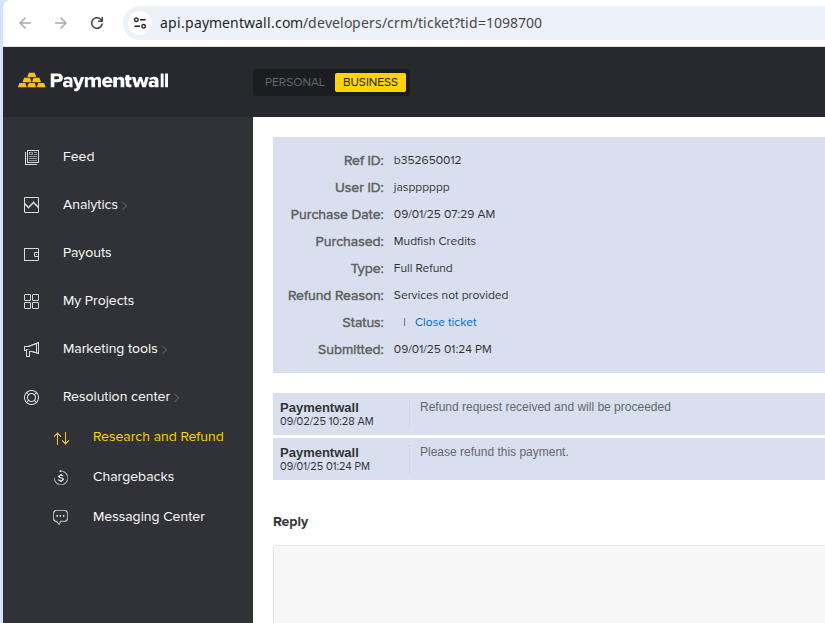This screenshot has width=825, height=623.
Task: Click the Analytics chart icon
Action: (x=32, y=205)
